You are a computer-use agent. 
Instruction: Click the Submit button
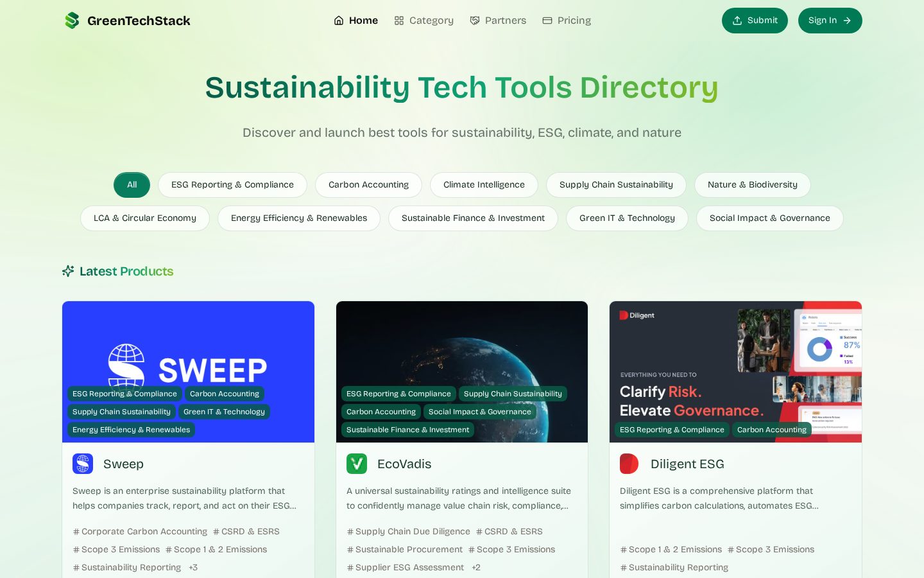[x=755, y=21]
